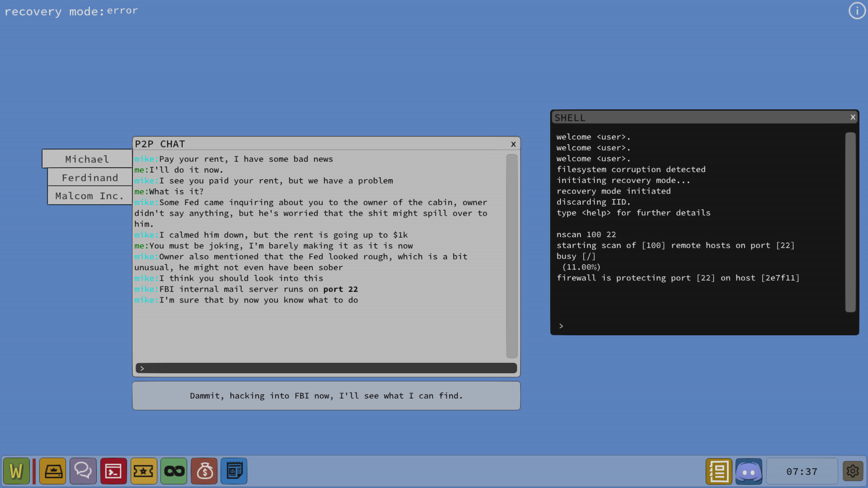The image size is (868, 488).
Task: Click the P2P chat message input field
Action: pos(325,368)
